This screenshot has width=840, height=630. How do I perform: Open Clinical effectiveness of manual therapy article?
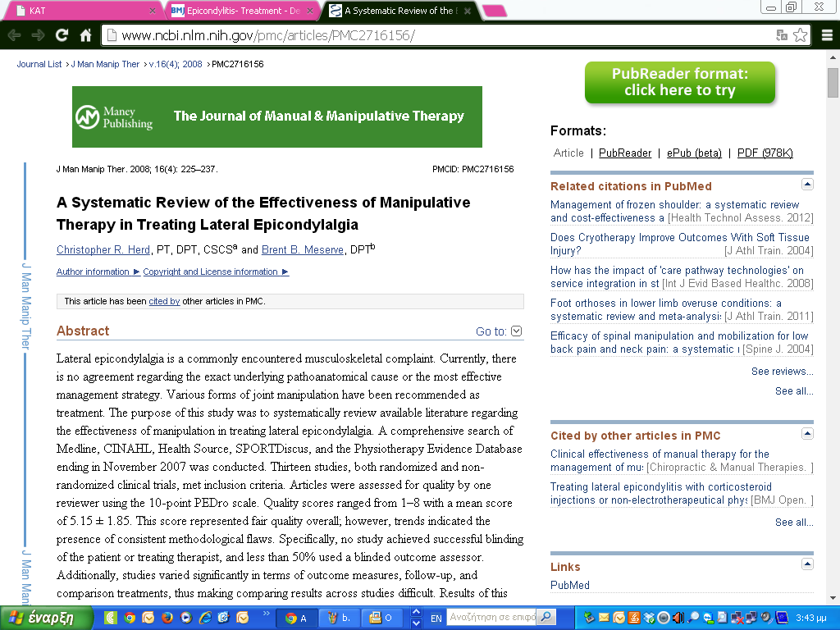pyautogui.click(x=660, y=460)
